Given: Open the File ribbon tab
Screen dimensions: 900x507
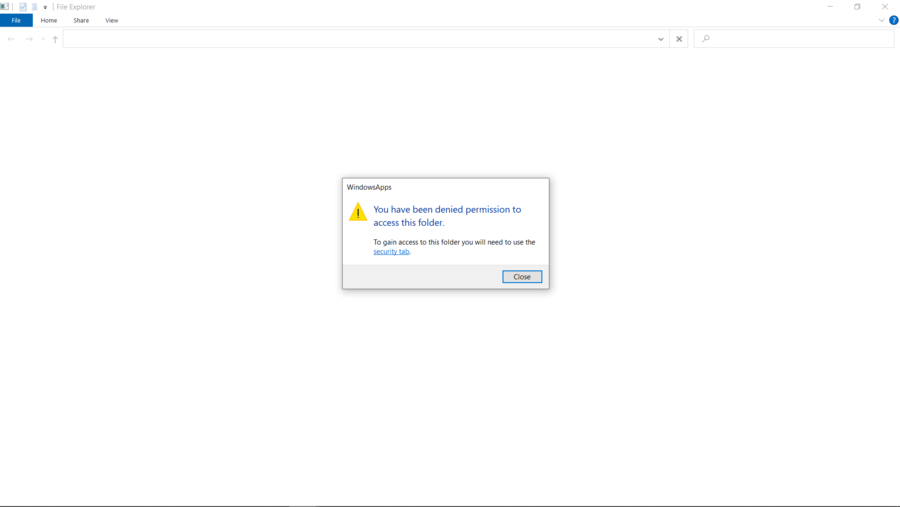Looking at the screenshot, I should point(16,20).
